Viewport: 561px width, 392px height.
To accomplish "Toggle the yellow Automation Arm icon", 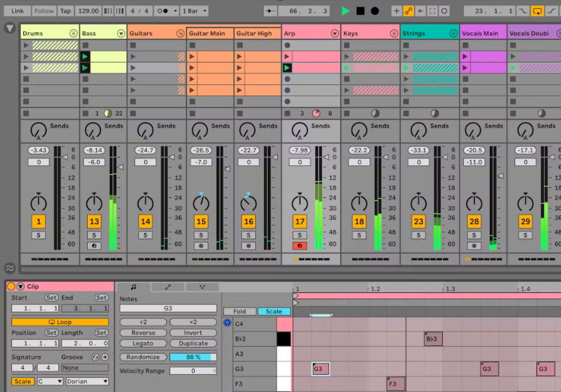I will pos(408,11).
